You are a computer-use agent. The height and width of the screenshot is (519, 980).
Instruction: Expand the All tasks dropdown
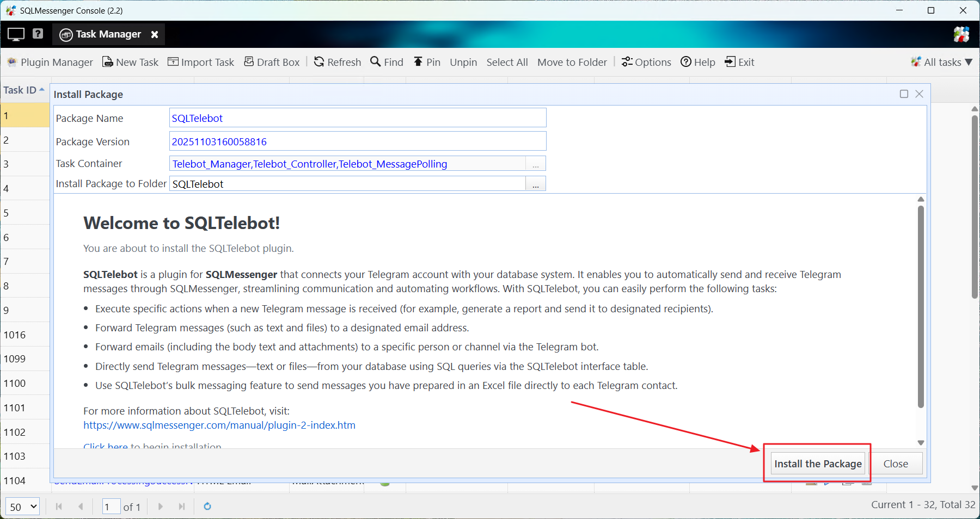tap(942, 62)
